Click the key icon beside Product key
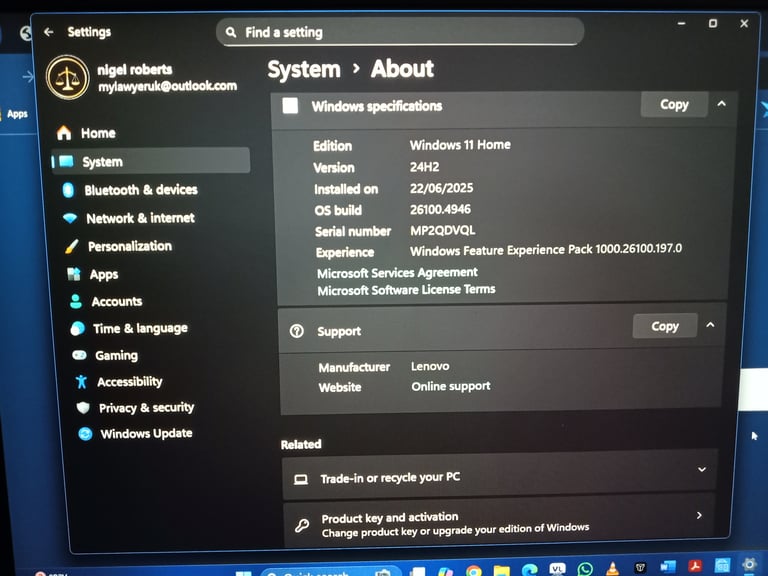768x576 pixels. (302, 526)
